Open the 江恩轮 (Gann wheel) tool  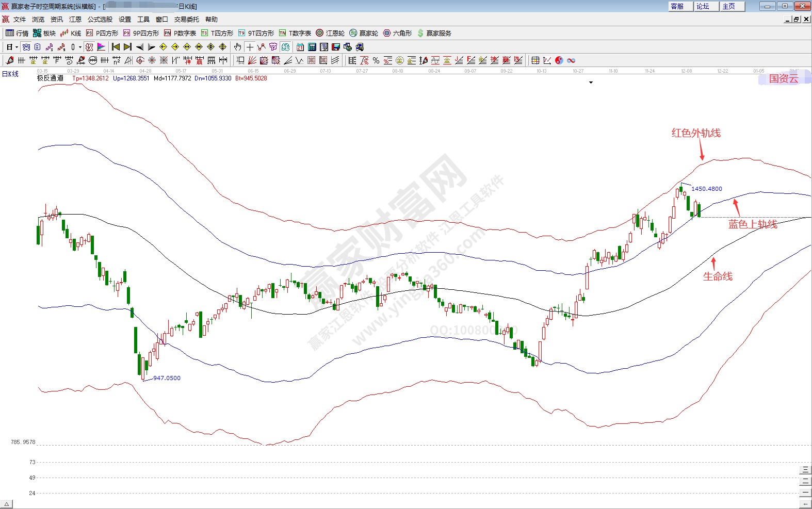coord(330,33)
